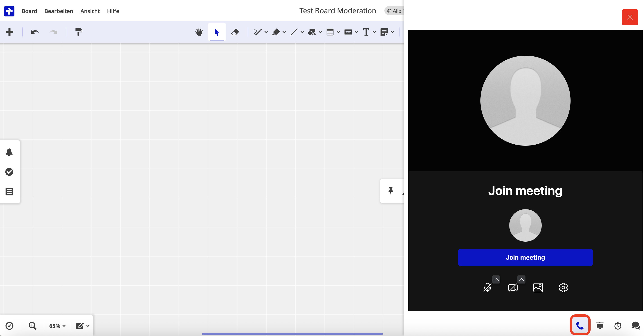Open the zoom percentage dropdown showing 65%
Viewport: 644px width, 336px height.
[57, 325]
